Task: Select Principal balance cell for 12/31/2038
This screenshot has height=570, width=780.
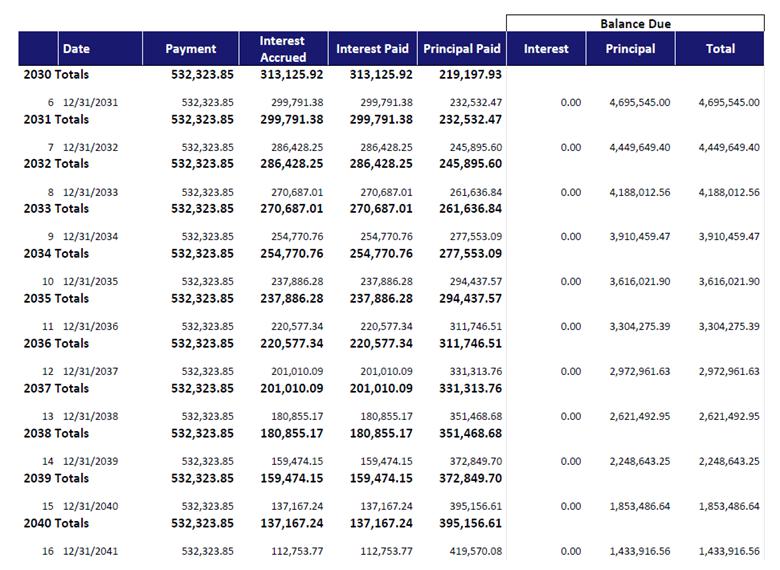Action: (x=639, y=416)
